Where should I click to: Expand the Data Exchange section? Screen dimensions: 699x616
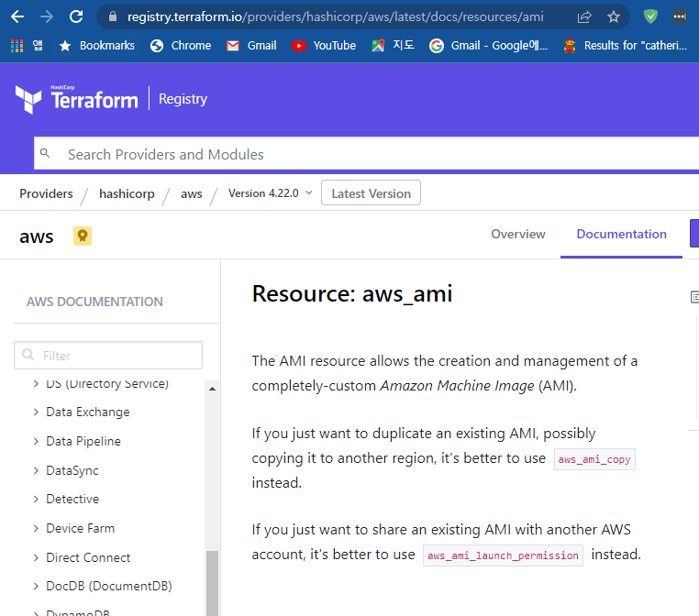(x=36, y=412)
